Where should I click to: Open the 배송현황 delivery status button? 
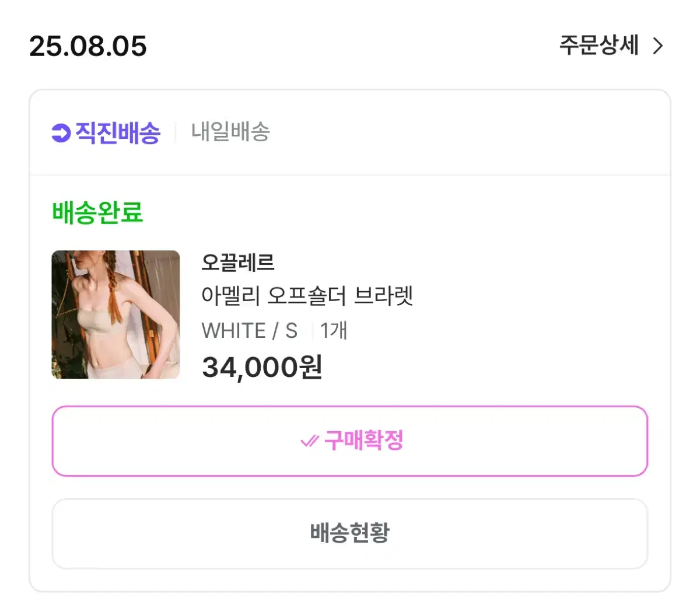coord(350,533)
